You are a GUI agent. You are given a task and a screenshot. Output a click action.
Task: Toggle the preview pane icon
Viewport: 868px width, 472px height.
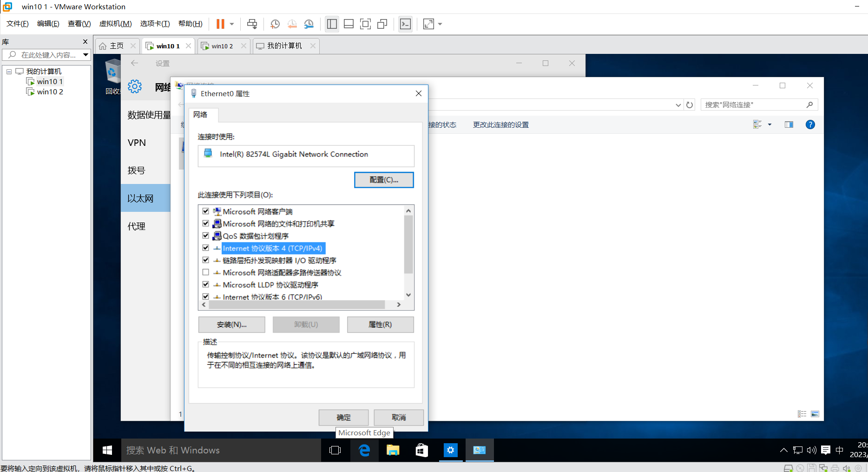coord(789,125)
